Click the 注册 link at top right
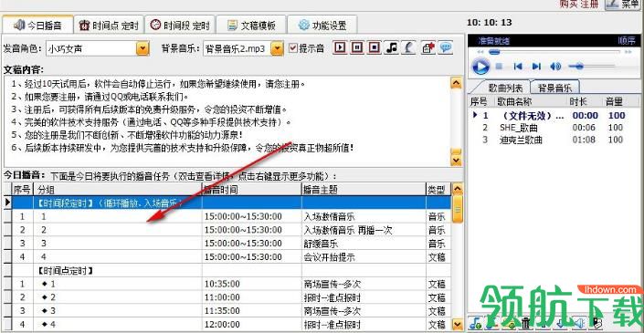The height and width of the screenshot is (333, 644). [590, 4]
